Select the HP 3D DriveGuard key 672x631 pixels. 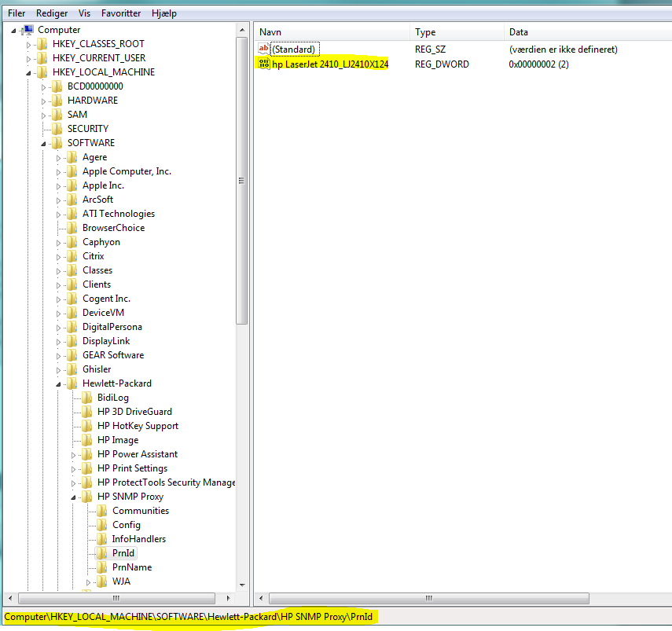(134, 412)
